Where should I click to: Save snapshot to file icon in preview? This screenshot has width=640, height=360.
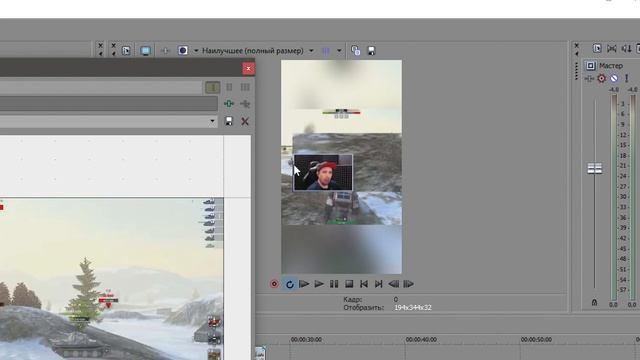point(371,51)
